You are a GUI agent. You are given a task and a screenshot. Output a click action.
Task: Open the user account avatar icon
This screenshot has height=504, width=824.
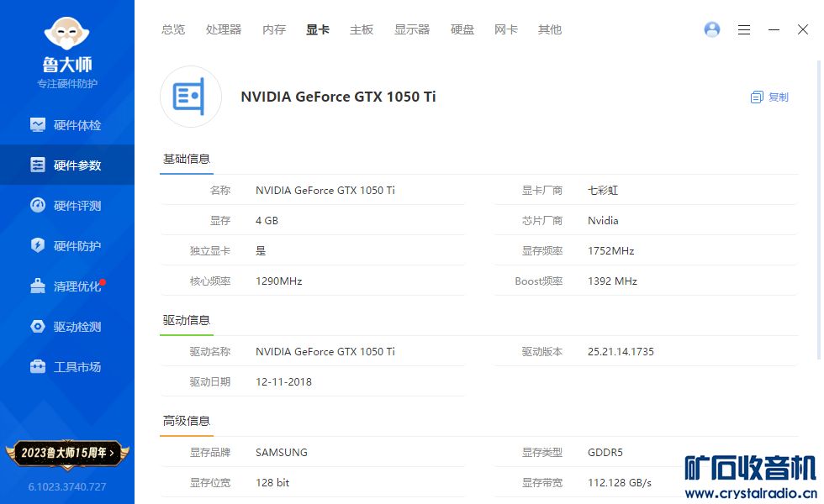tap(712, 29)
